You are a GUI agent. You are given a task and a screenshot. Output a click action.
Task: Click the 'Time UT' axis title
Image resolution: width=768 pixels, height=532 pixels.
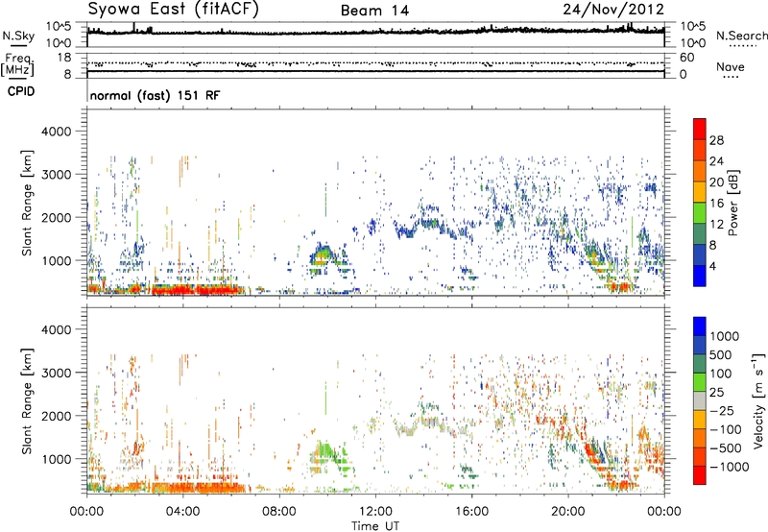(x=375, y=526)
